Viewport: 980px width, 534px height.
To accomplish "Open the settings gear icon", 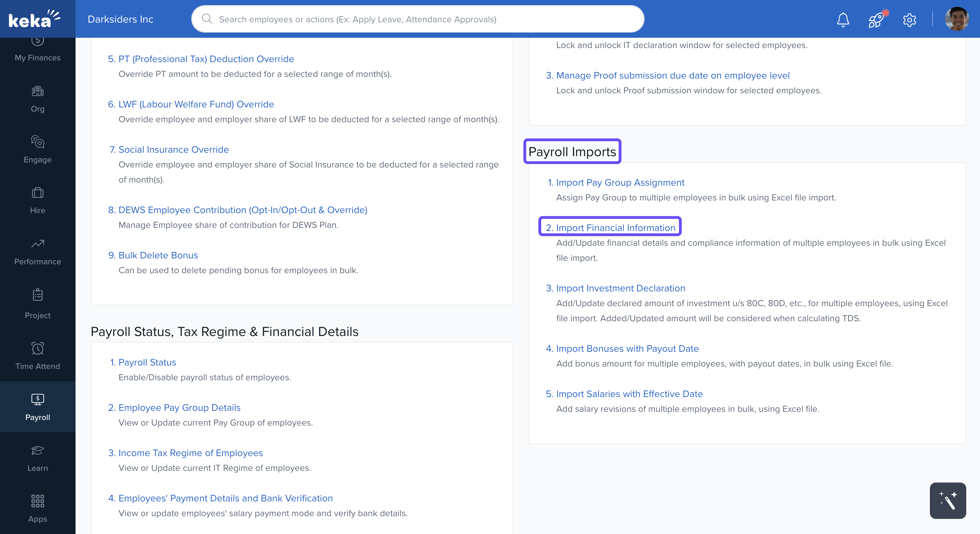I will [909, 20].
